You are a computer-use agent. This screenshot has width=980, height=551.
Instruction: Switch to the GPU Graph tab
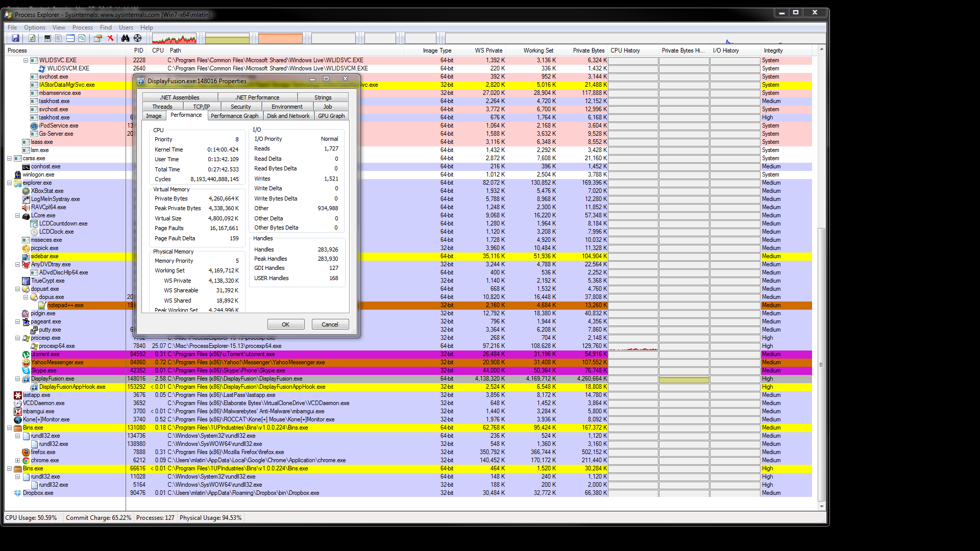point(331,116)
